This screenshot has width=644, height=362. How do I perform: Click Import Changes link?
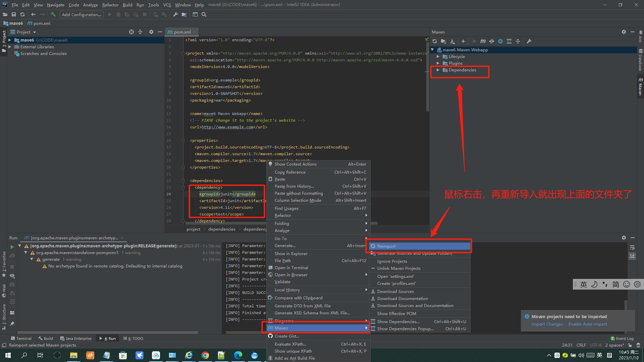tap(547, 324)
